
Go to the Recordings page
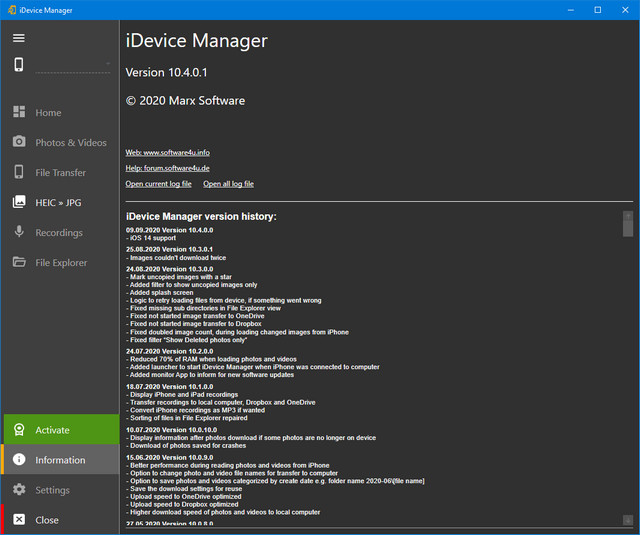tap(59, 233)
